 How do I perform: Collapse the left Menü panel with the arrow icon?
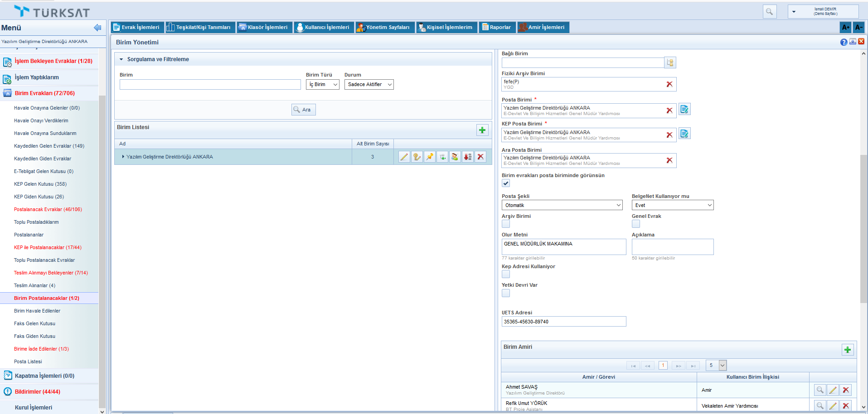tap(97, 28)
